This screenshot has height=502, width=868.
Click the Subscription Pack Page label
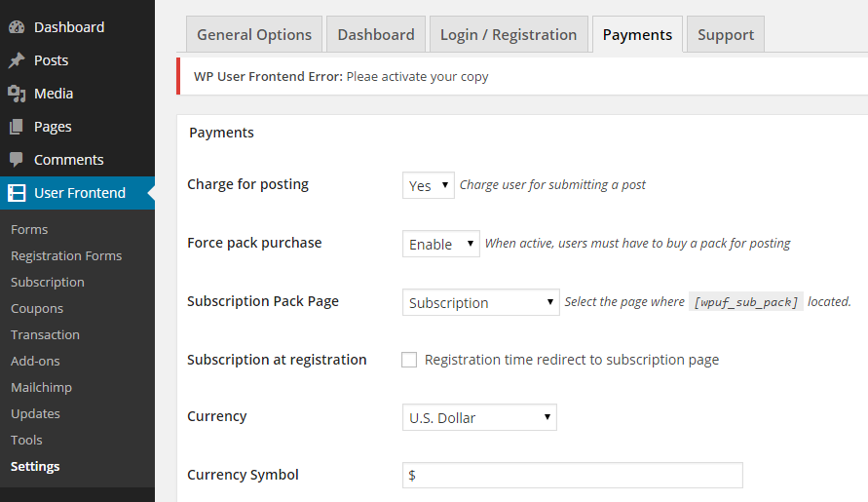click(x=263, y=301)
